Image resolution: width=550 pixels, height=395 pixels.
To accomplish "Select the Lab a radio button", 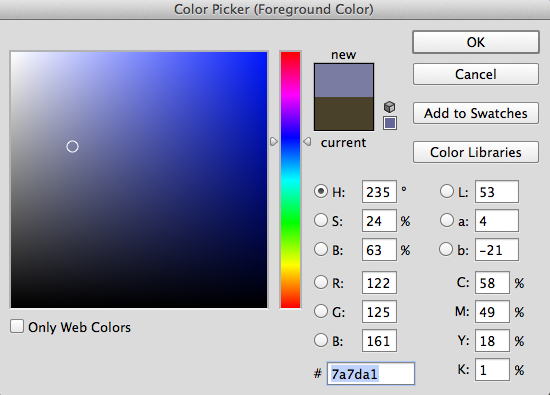I will pos(447,221).
